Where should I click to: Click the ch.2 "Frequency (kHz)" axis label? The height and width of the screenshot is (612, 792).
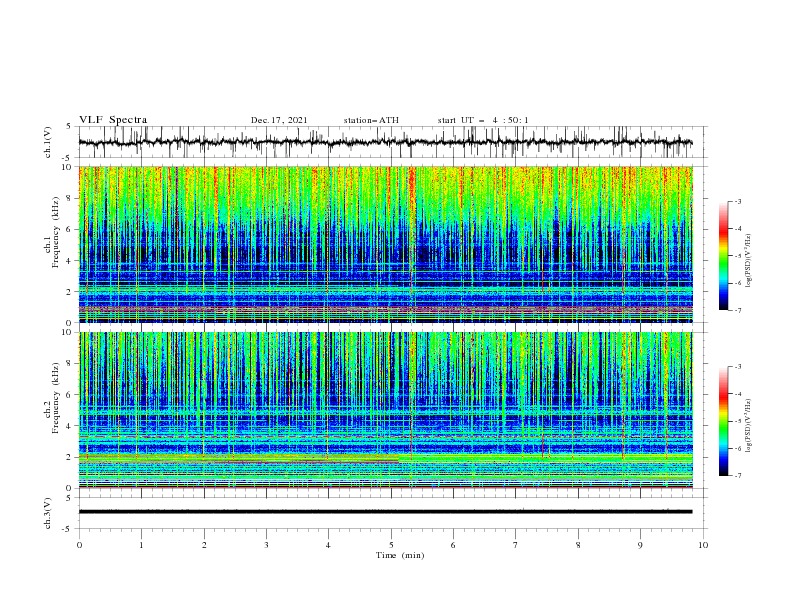56,398
